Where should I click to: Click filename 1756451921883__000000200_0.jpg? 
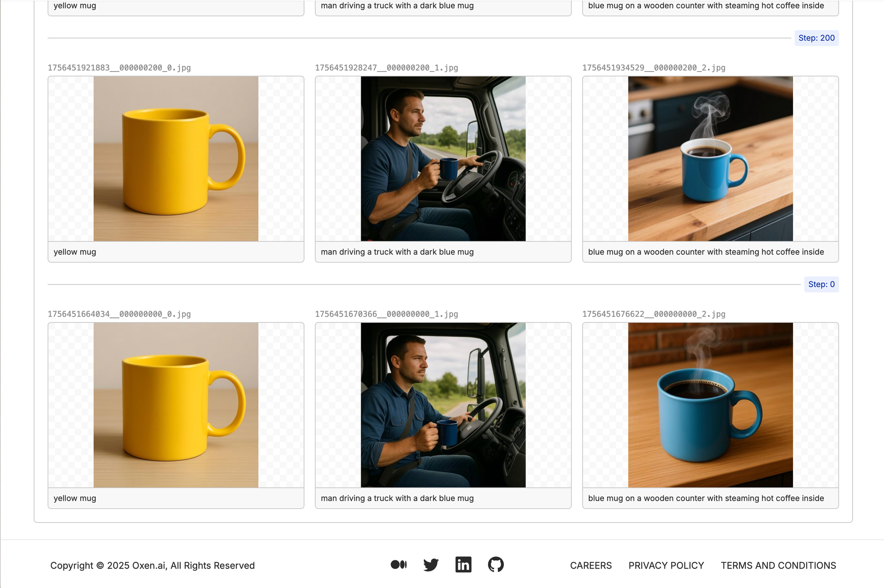[x=119, y=68]
